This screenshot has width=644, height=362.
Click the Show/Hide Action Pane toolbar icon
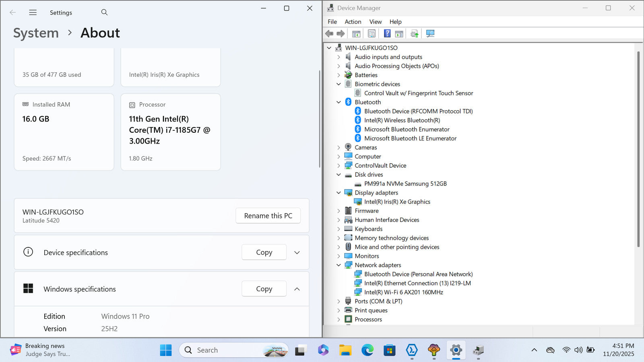pos(399,34)
